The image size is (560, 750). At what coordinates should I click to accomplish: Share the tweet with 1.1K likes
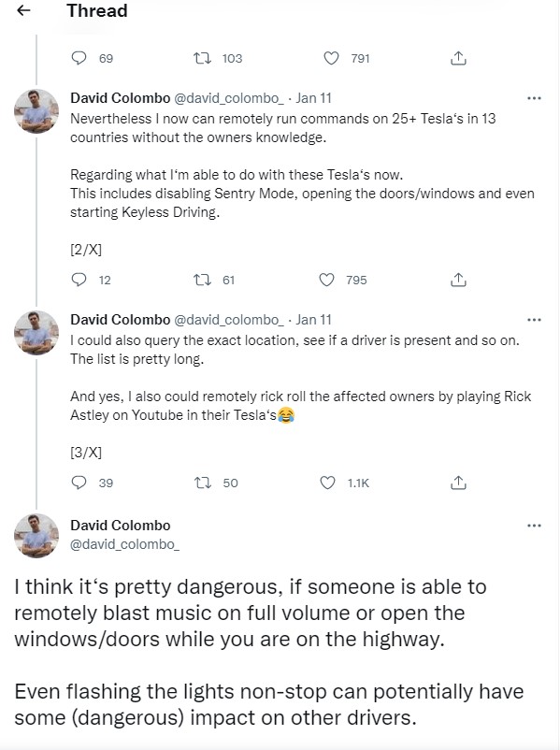click(x=457, y=483)
